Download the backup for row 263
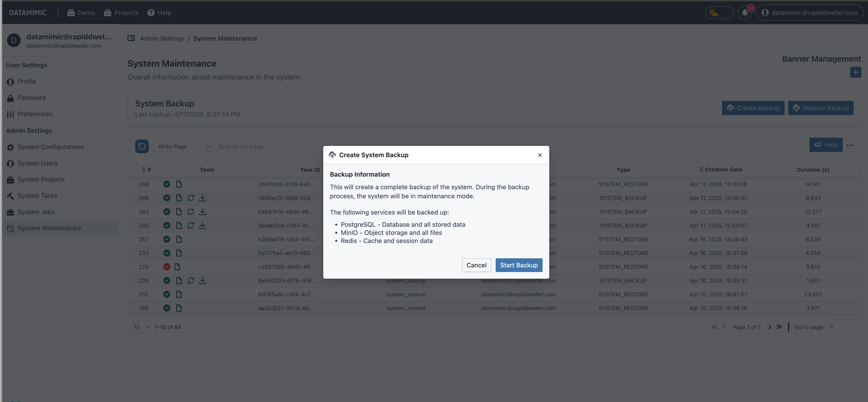The width and height of the screenshot is (868, 402). [202, 212]
